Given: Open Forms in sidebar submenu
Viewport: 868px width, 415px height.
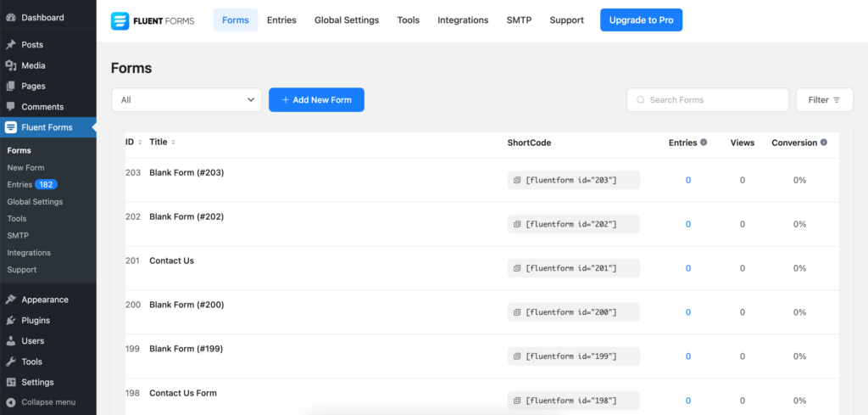Looking at the screenshot, I should (x=19, y=151).
